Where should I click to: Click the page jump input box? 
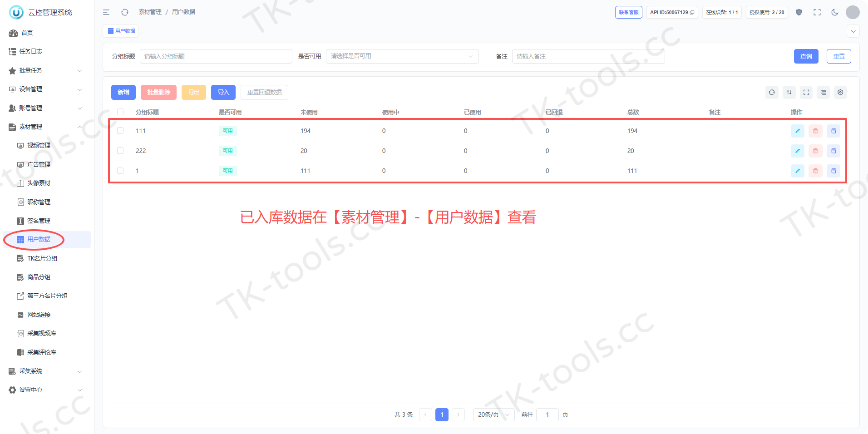pyautogui.click(x=547, y=414)
